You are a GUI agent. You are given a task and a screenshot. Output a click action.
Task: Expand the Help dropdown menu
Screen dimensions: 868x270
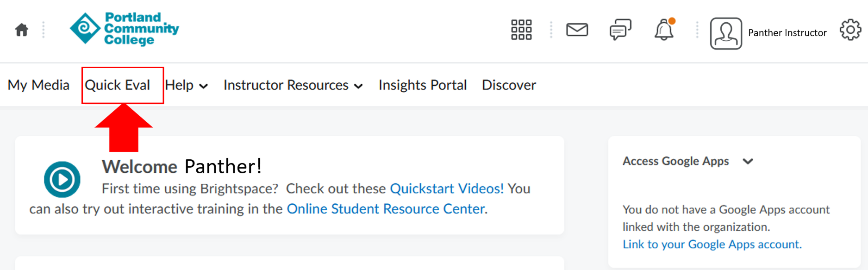(x=186, y=85)
